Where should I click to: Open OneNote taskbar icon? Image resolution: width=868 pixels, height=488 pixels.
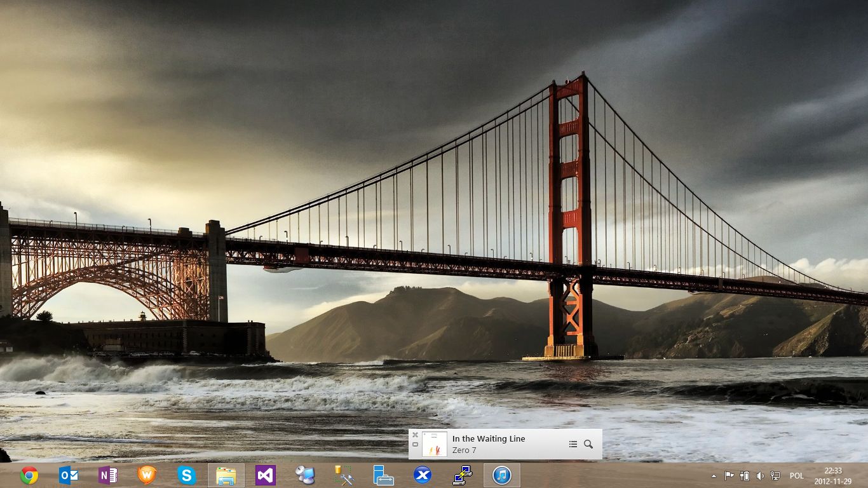(108, 475)
